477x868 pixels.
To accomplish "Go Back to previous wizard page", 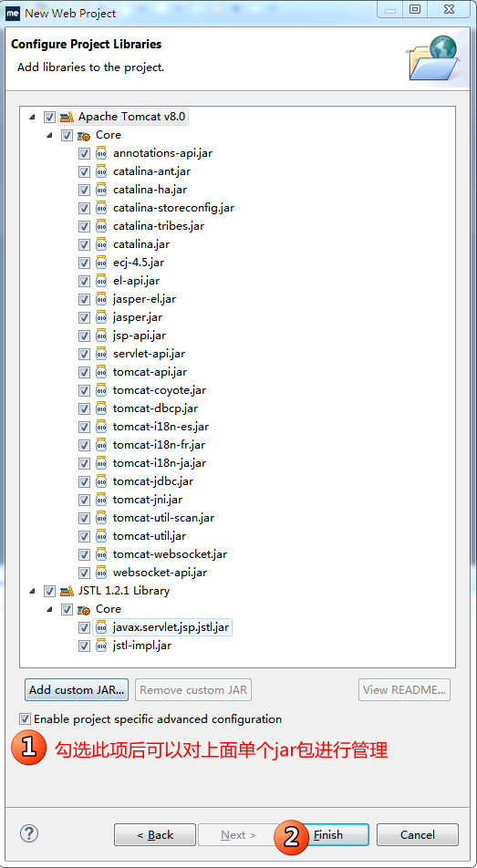I will pos(155,835).
